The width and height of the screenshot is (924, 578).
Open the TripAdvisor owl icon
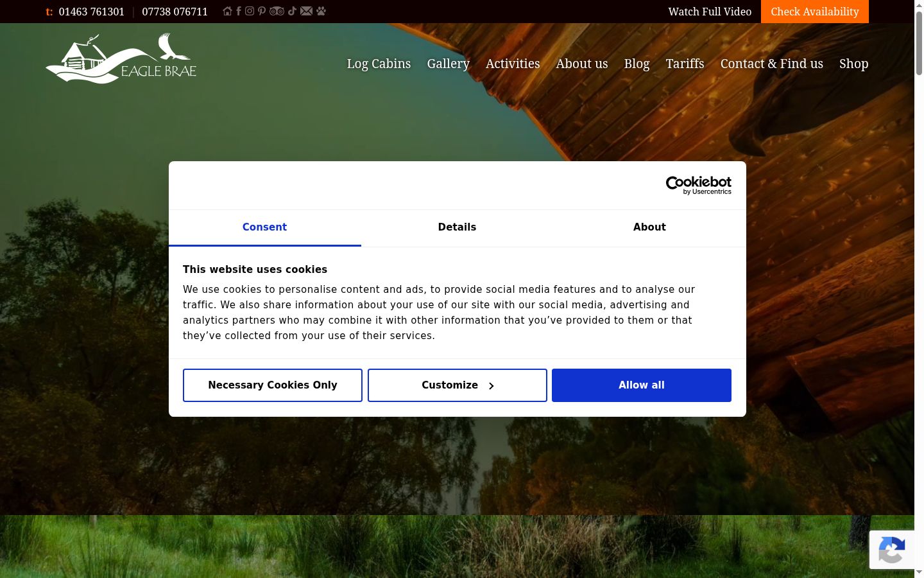(277, 11)
